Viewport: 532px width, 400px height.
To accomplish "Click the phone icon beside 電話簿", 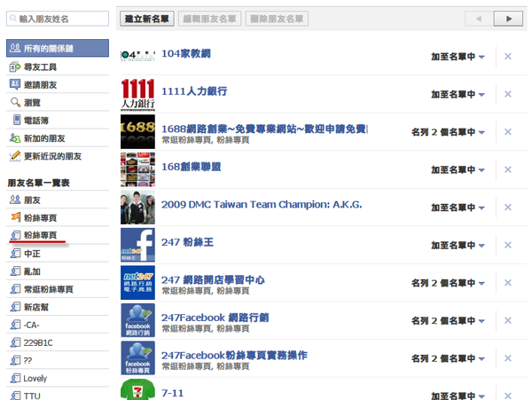I will pyautogui.click(x=17, y=120).
